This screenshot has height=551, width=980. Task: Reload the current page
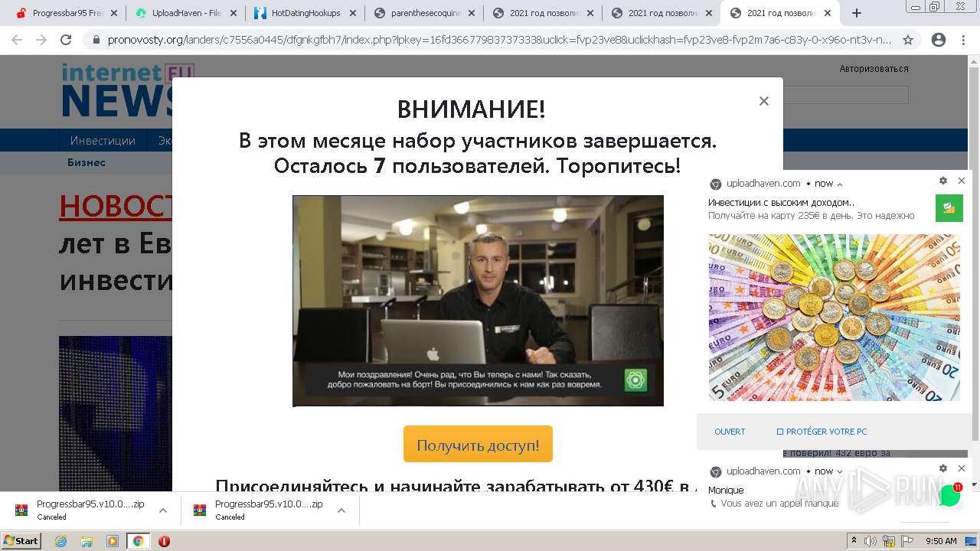pyautogui.click(x=66, y=40)
